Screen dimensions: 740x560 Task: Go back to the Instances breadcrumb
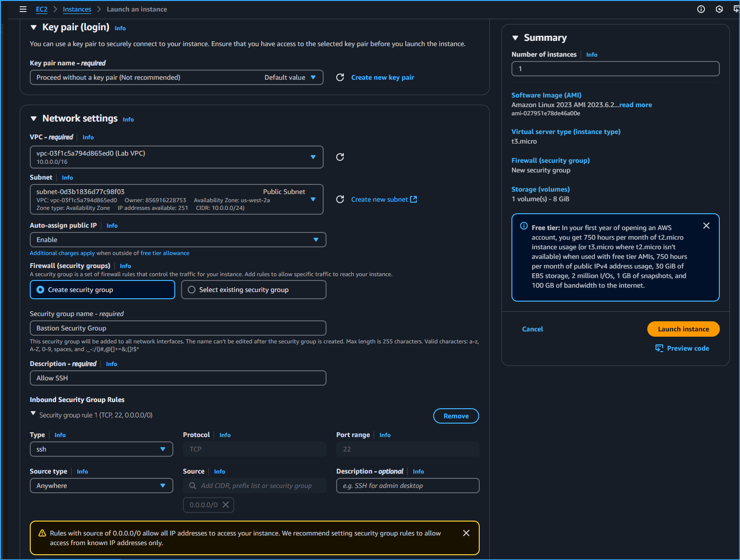click(x=77, y=9)
